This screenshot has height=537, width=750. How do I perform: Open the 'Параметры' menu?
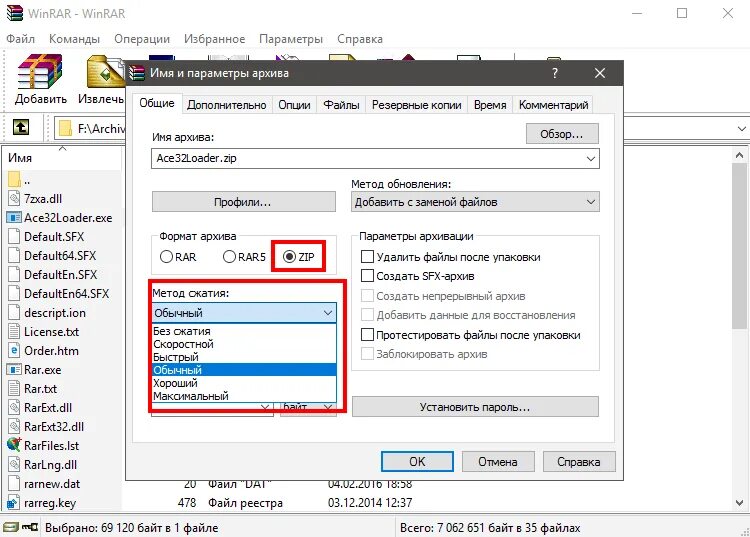click(291, 39)
